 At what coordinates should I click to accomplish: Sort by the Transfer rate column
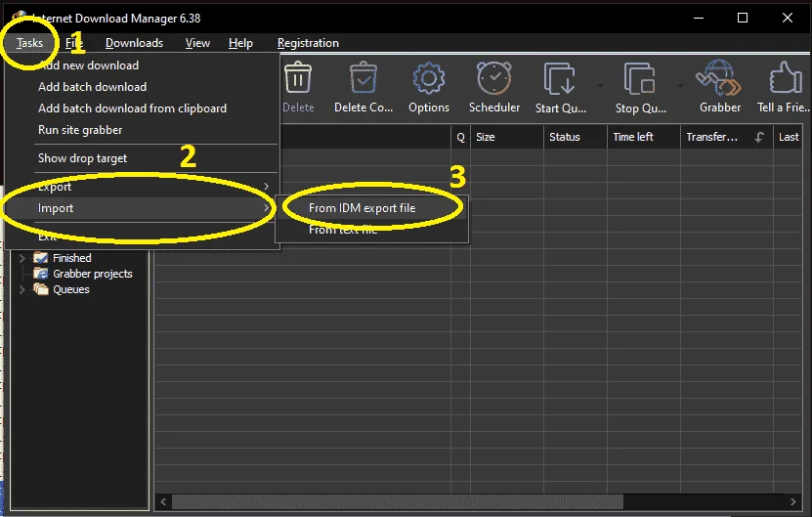point(727,137)
